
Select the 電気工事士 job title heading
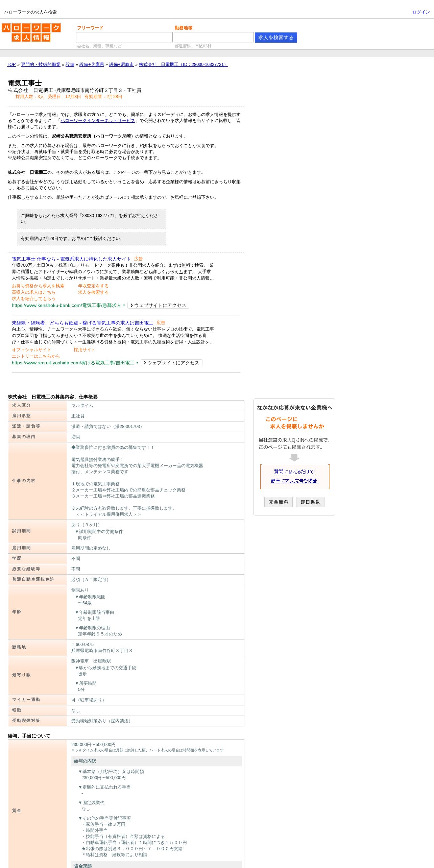pyautogui.click(x=25, y=83)
